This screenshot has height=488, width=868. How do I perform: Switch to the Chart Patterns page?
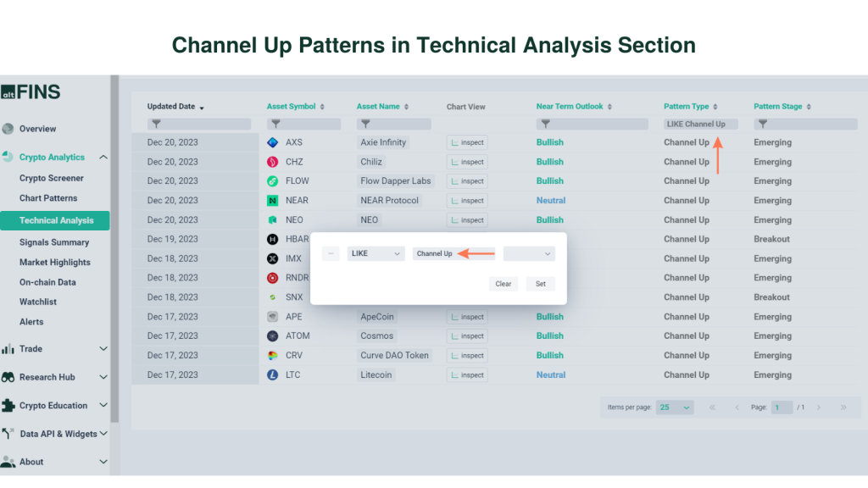(x=47, y=197)
